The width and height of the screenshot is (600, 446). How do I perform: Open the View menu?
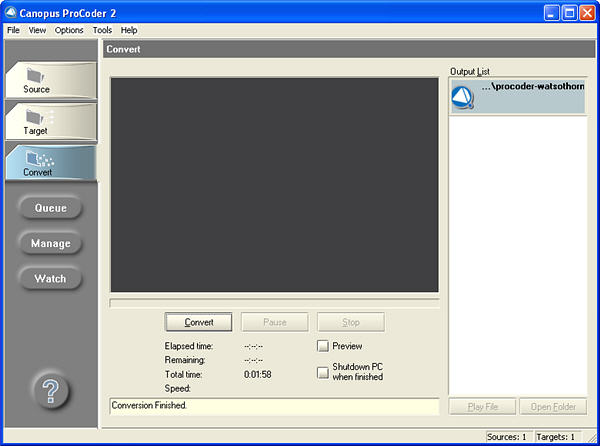37,30
